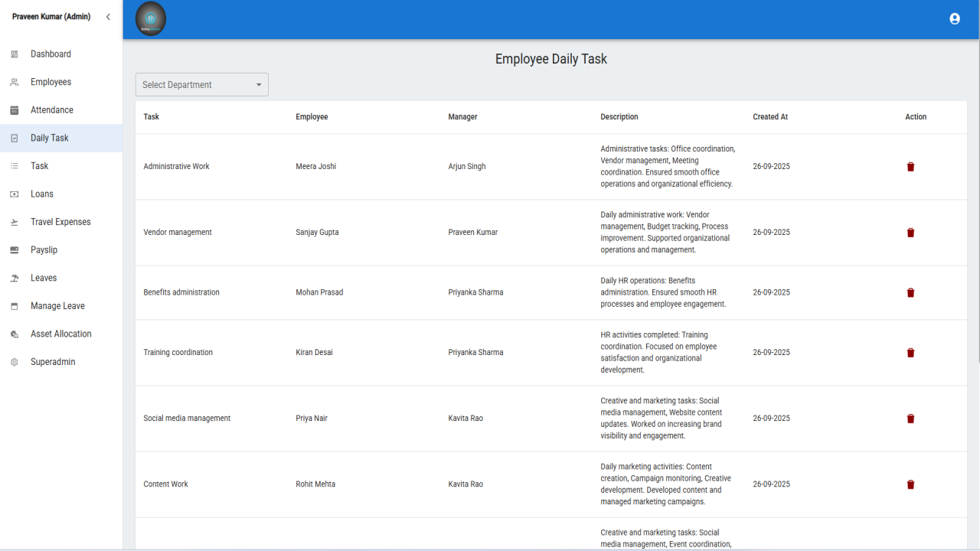Select manager Praveen Kumar cell

tap(473, 233)
